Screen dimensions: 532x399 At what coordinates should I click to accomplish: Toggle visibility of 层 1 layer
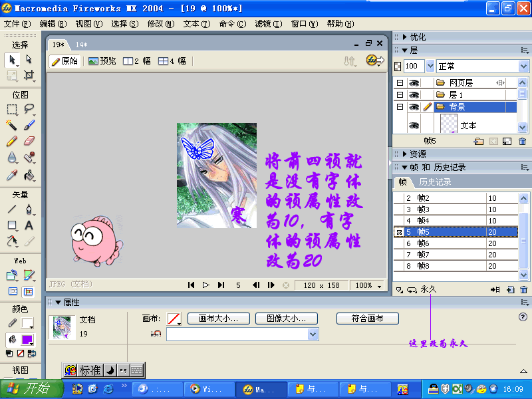tap(414, 94)
